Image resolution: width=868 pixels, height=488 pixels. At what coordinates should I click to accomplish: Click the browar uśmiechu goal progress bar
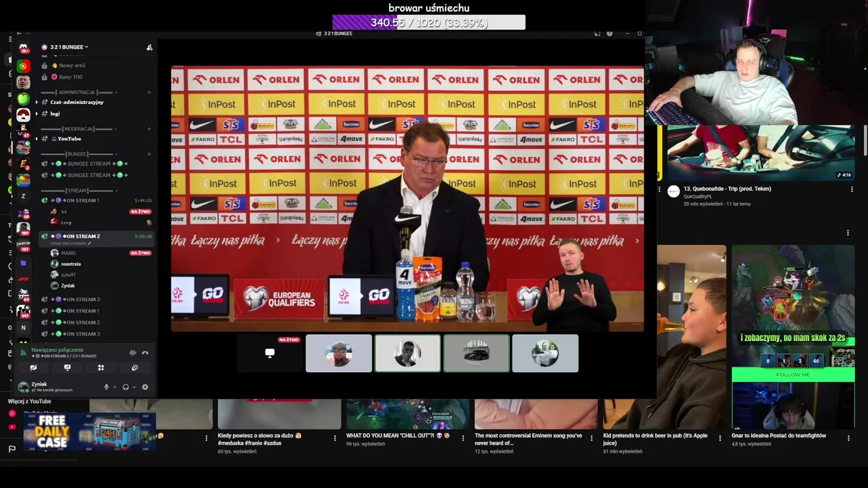(x=429, y=22)
